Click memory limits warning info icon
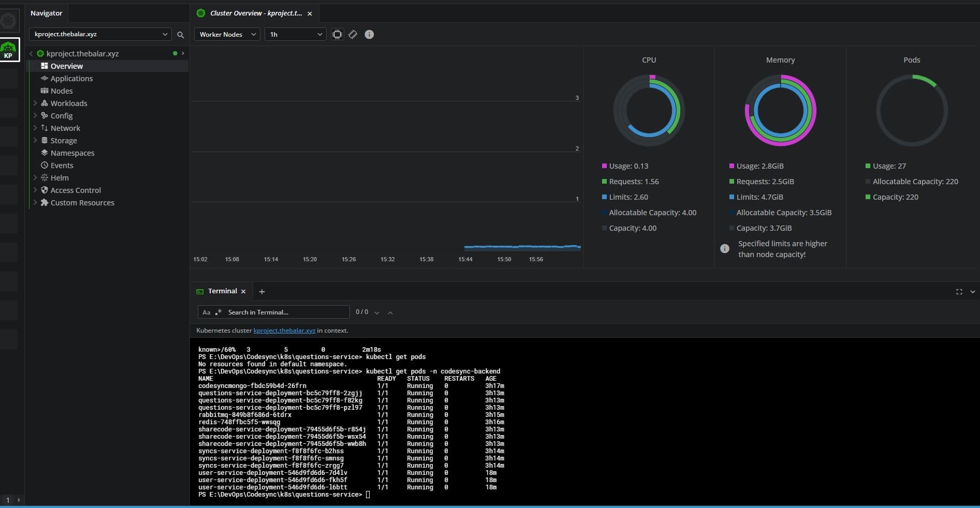The image size is (980, 508). coord(725,249)
